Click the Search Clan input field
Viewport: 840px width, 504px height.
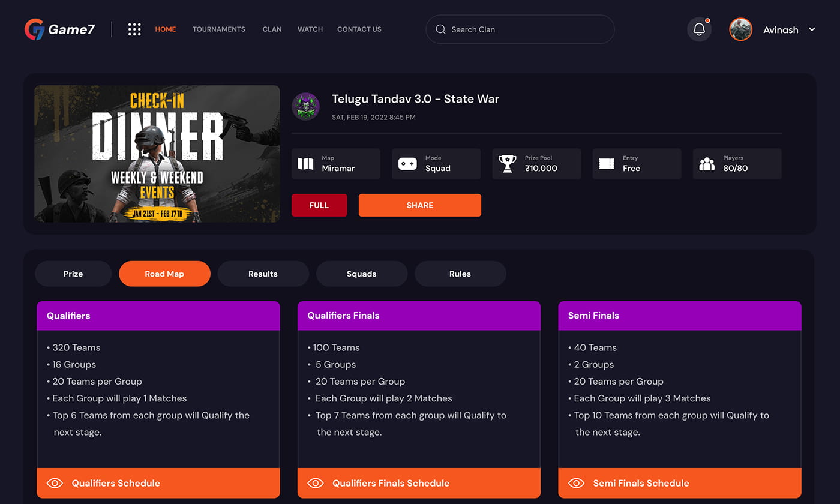(520, 29)
